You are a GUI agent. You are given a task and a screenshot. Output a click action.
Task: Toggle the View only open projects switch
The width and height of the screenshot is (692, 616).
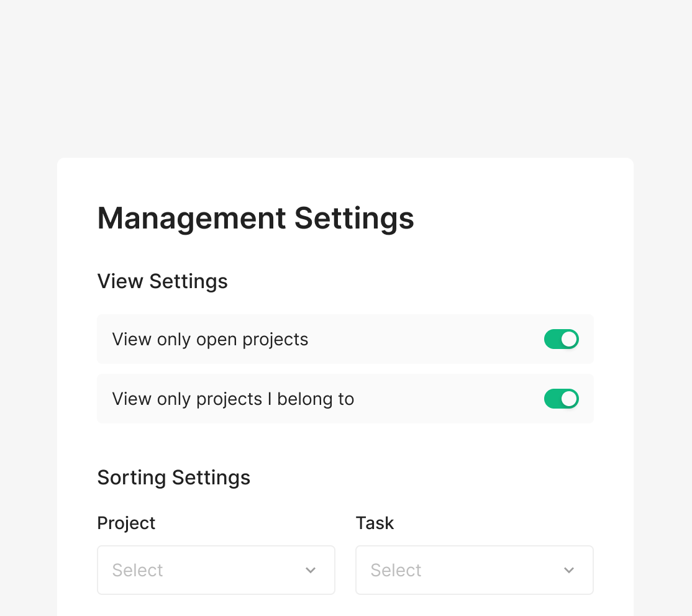pyautogui.click(x=561, y=339)
